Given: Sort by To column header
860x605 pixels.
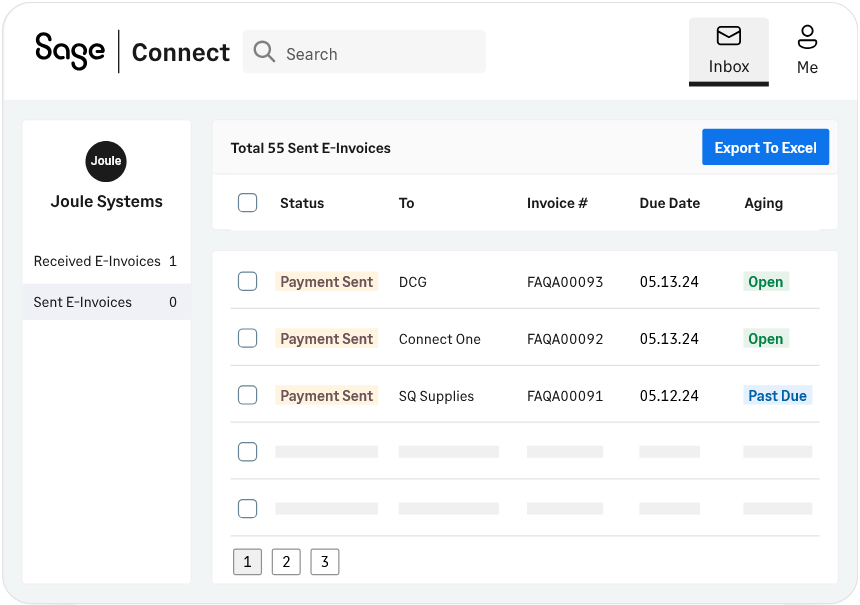Looking at the screenshot, I should pyautogui.click(x=406, y=203).
